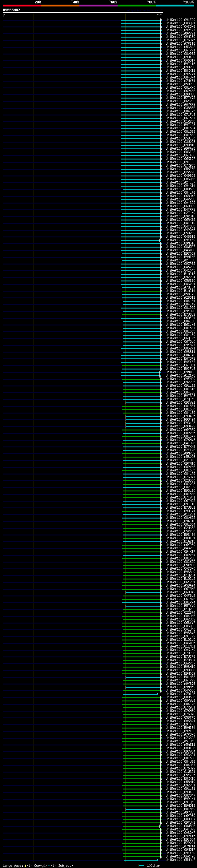This screenshot has height=868, width=197.
Task: Select hit label UniRef100_Q38865
Action: pos(180,108)
